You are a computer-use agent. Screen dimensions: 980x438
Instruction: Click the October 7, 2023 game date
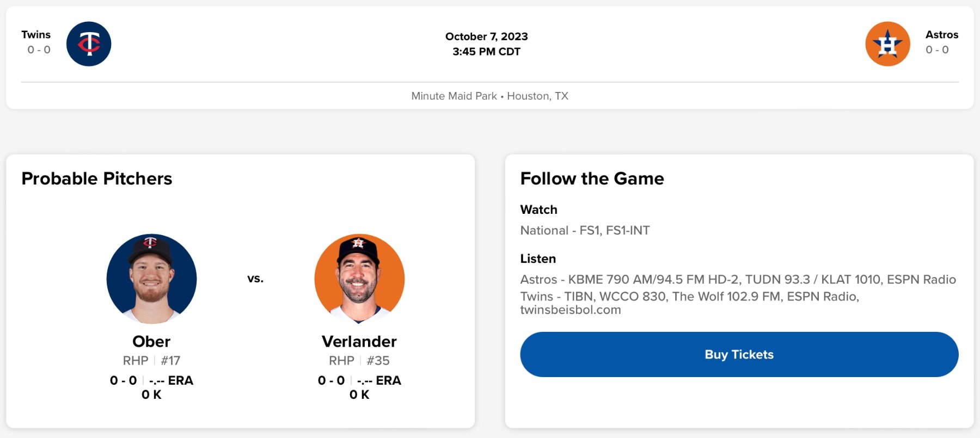[486, 36]
